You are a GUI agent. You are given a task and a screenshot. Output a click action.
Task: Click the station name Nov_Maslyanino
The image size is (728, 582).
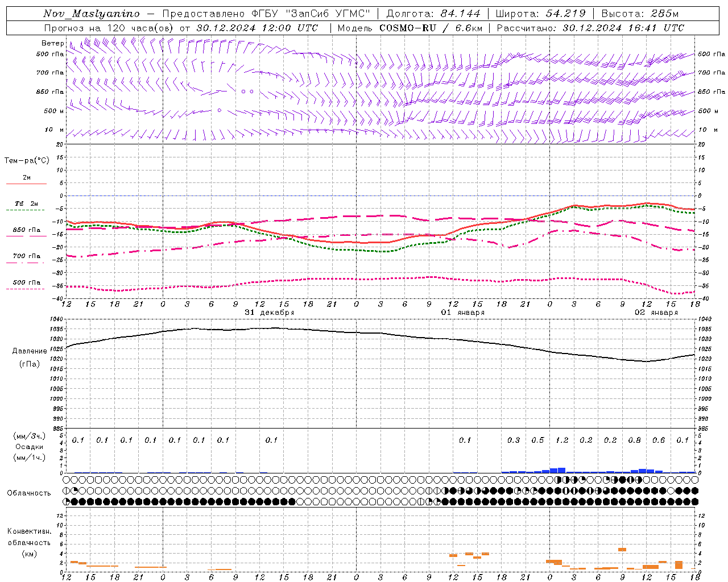92,14
